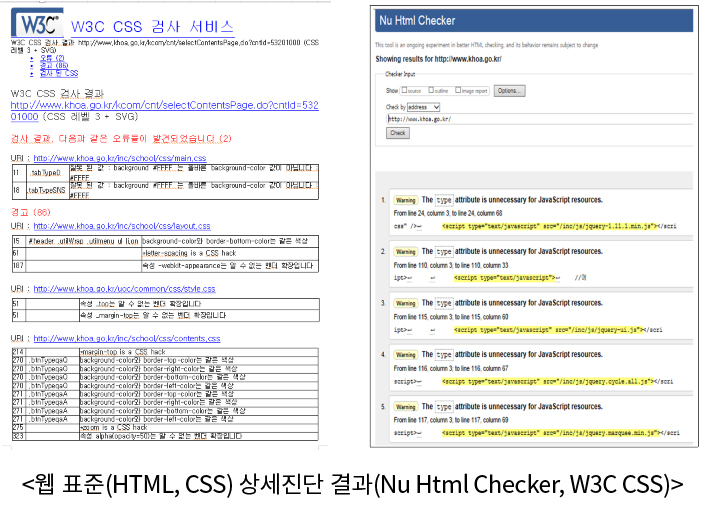Click the highlighted jquery-ui.js script snippet

click(549, 330)
